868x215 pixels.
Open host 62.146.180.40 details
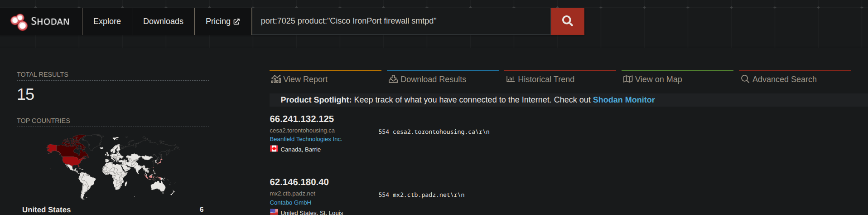(x=299, y=182)
